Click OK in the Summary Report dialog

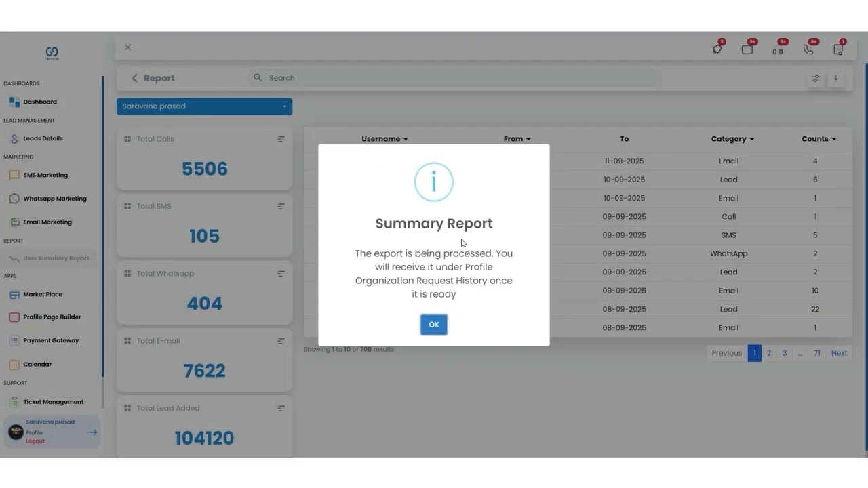(x=433, y=325)
